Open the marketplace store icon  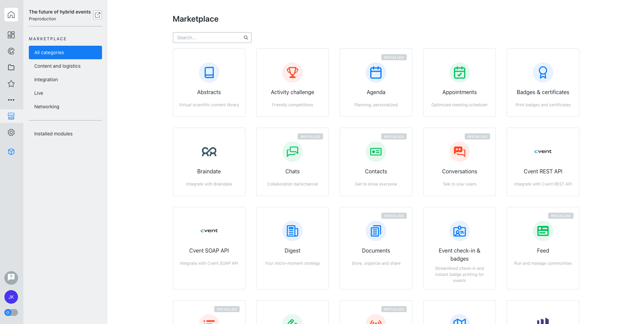click(x=11, y=116)
